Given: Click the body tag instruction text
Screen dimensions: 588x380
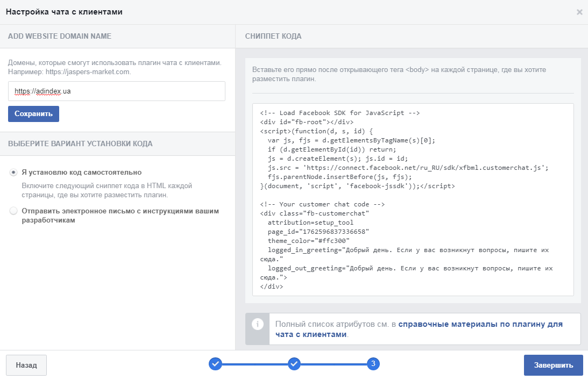Looking at the screenshot, I should 399,74.
